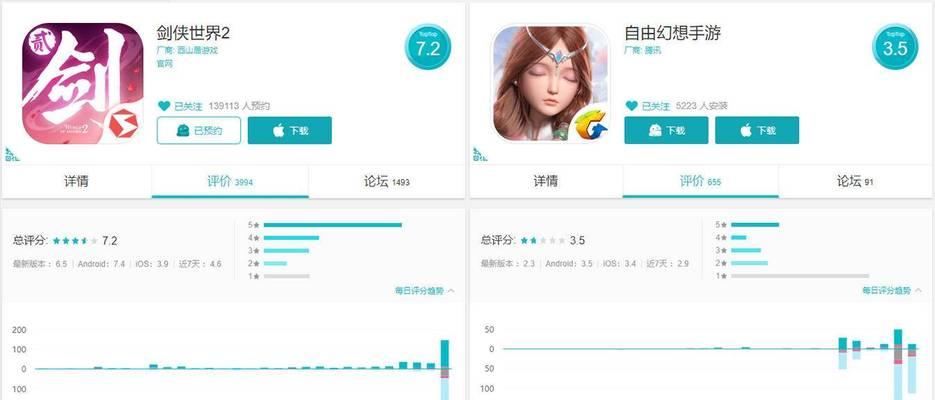The height and width of the screenshot is (400, 935).
Task: Open the 论坛 1493 tab
Action: pyautogui.click(x=386, y=181)
